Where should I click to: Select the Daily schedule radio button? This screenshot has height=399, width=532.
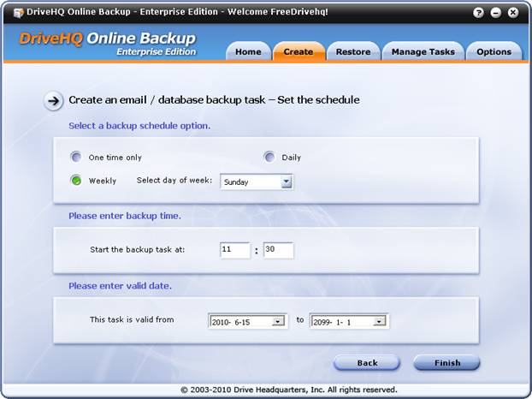point(269,158)
